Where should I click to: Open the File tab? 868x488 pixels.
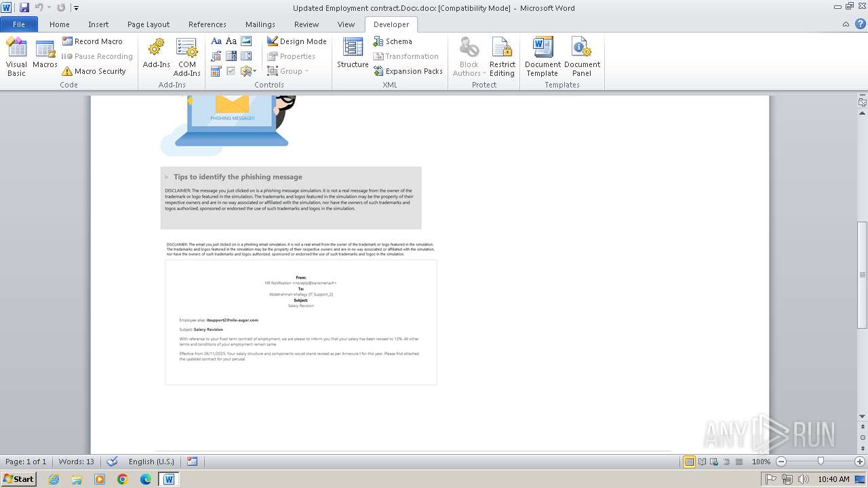point(19,24)
